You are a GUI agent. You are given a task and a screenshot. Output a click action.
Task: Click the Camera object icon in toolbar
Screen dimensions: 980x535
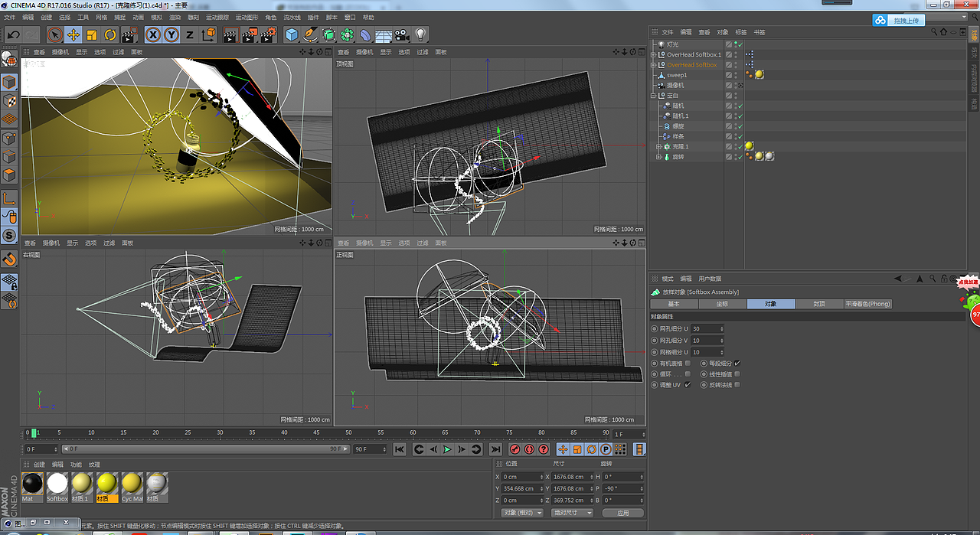402,34
